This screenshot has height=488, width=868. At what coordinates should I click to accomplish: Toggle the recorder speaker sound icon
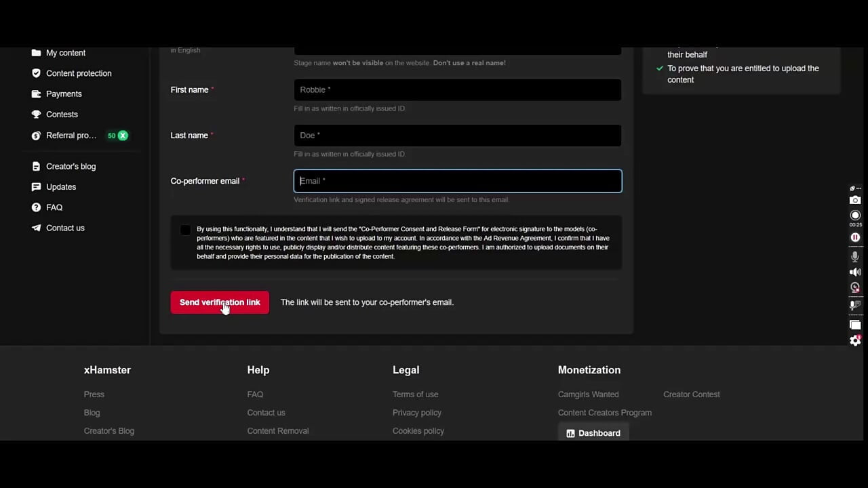(855, 272)
